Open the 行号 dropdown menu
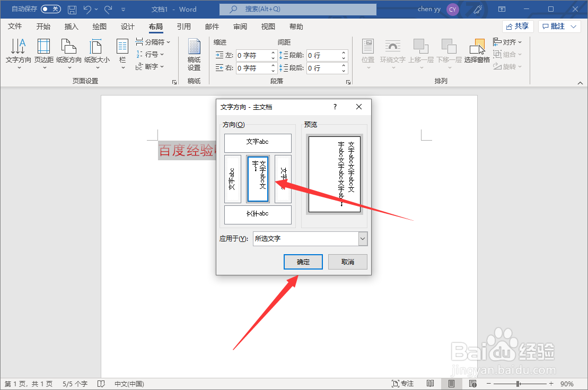588x390 pixels. pyautogui.click(x=151, y=54)
